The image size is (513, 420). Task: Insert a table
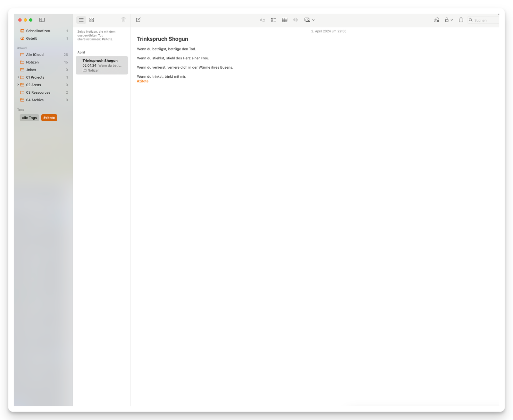[285, 20]
